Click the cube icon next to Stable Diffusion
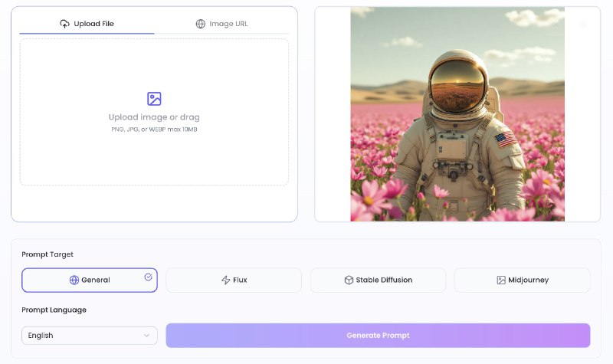This screenshot has height=364, width=613. tap(349, 280)
